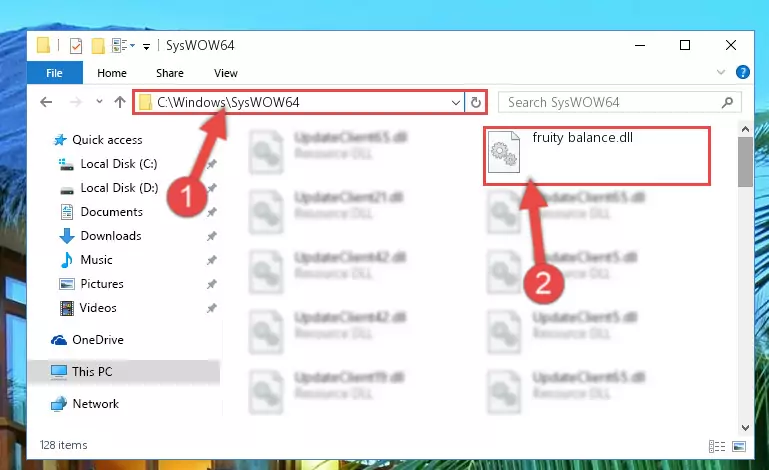The image size is (769, 470).
Task: Open the recent locations dropdown arrow
Action: click(x=99, y=102)
